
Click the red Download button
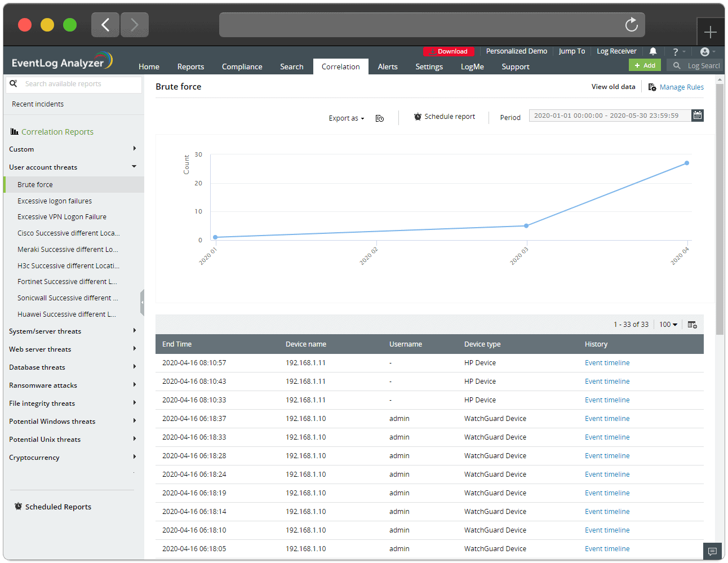(x=449, y=51)
